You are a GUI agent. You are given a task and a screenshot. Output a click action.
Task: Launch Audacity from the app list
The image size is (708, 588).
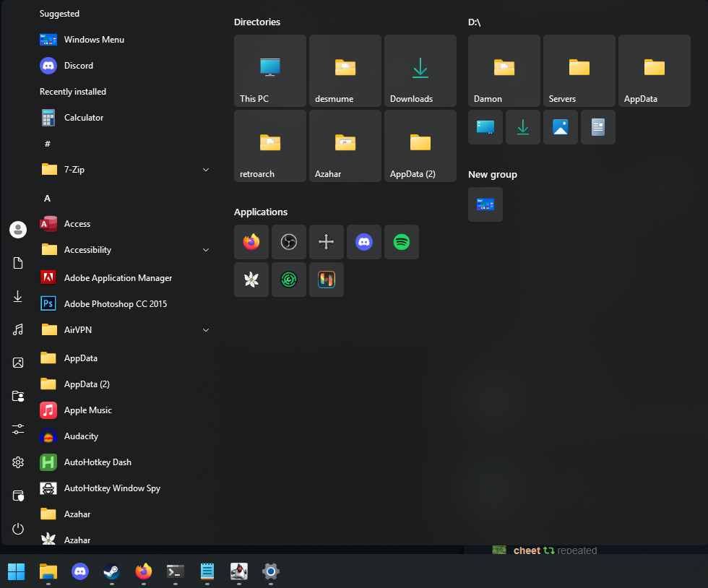tap(81, 436)
